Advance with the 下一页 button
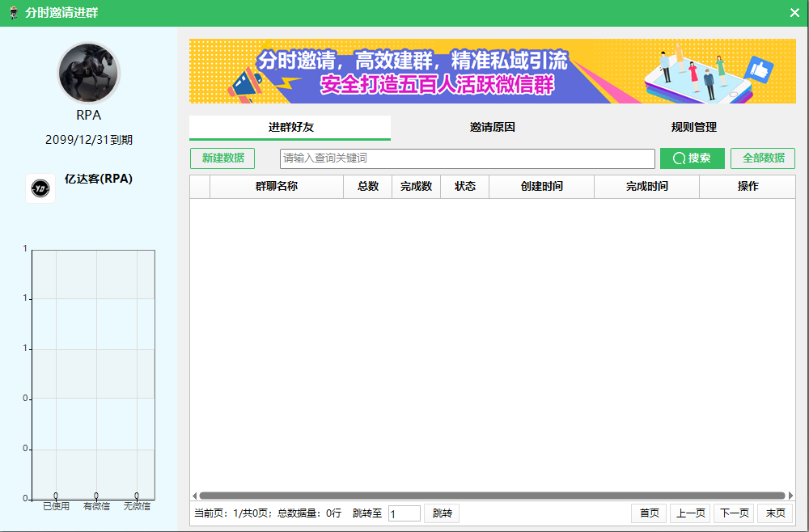The image size is (809, 532). [734, 513]
